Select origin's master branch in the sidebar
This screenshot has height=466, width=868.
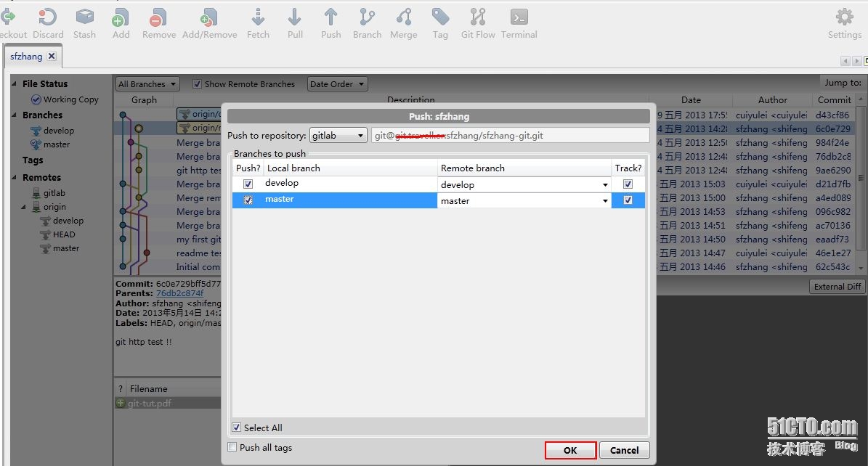coord(60,248)
